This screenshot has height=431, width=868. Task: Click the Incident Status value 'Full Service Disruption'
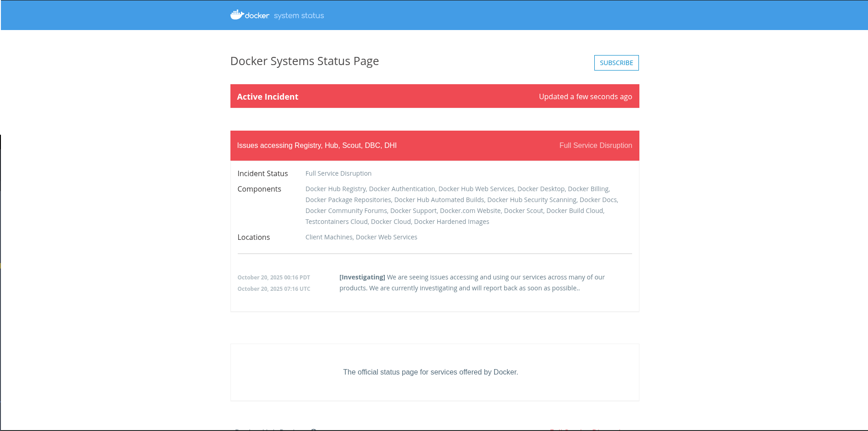coord(338,173)
